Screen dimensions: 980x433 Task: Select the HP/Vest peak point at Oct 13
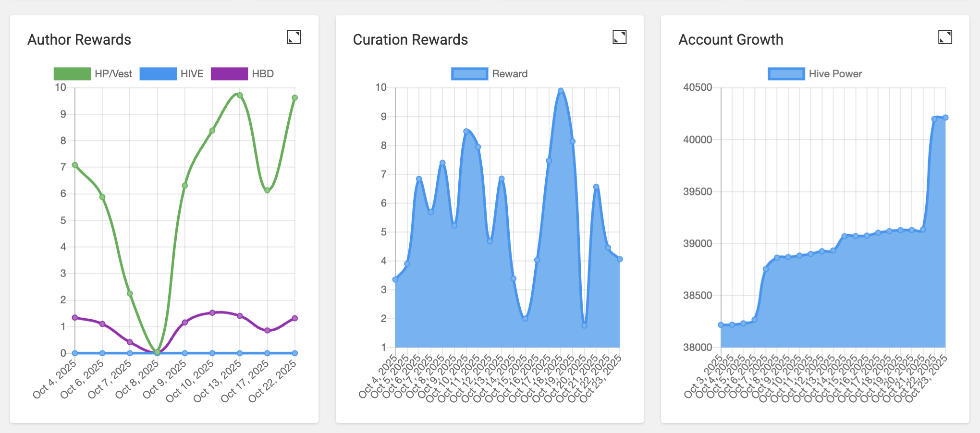[x=240, y=95]
